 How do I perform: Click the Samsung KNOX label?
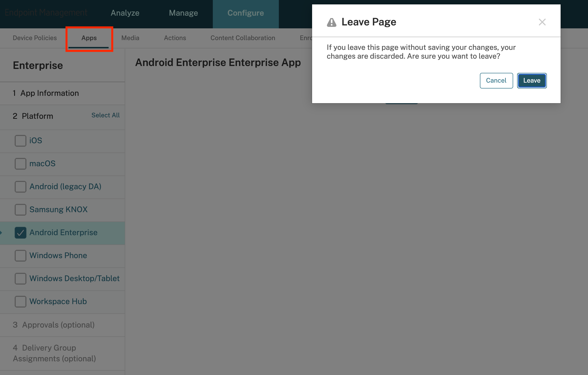58,210
